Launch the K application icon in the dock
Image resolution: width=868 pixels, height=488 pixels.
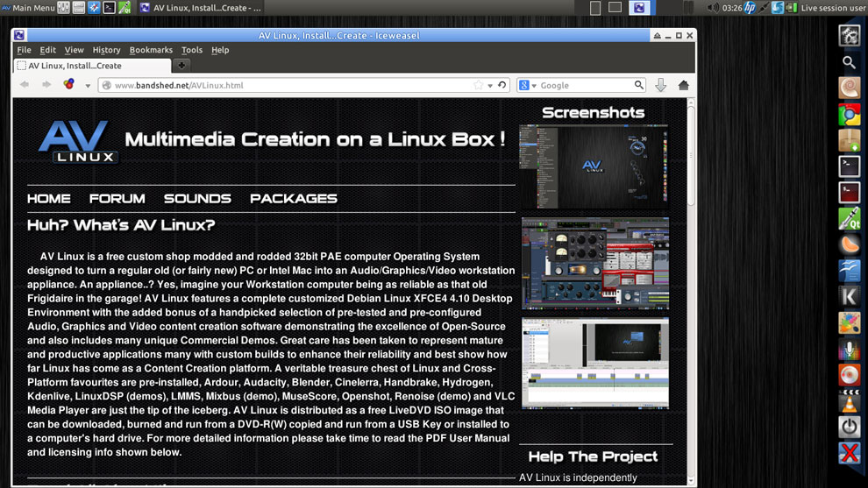[x=850, y=296]
